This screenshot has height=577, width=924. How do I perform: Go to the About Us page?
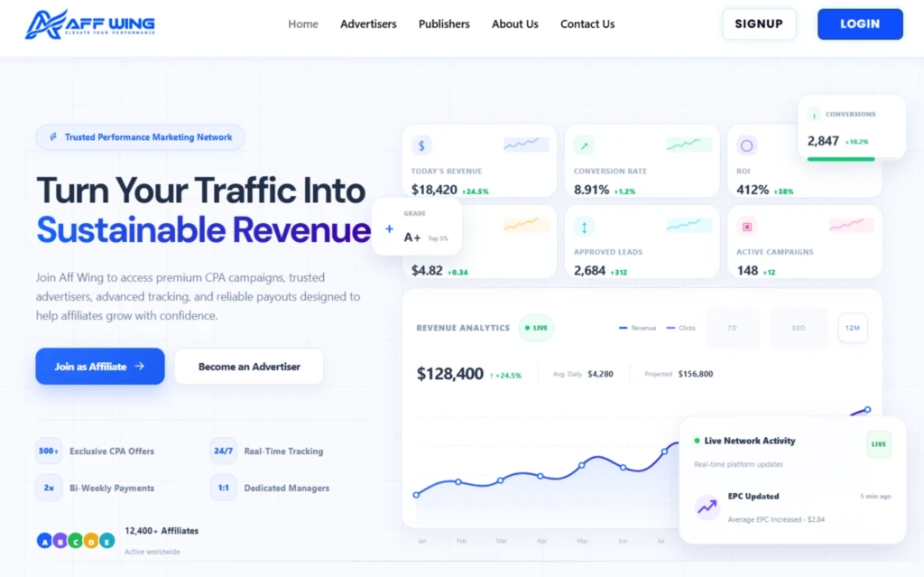point(515,24)
